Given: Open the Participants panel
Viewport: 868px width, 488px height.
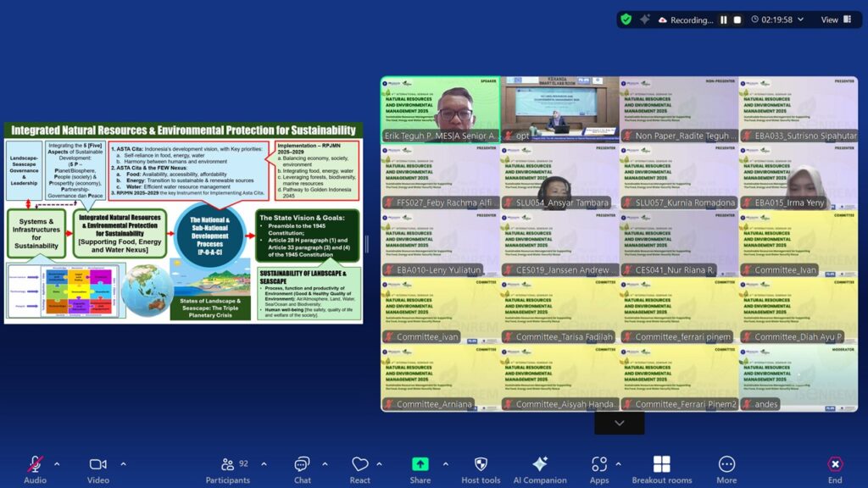Looking at the screenshot, I should click(227, 464).
